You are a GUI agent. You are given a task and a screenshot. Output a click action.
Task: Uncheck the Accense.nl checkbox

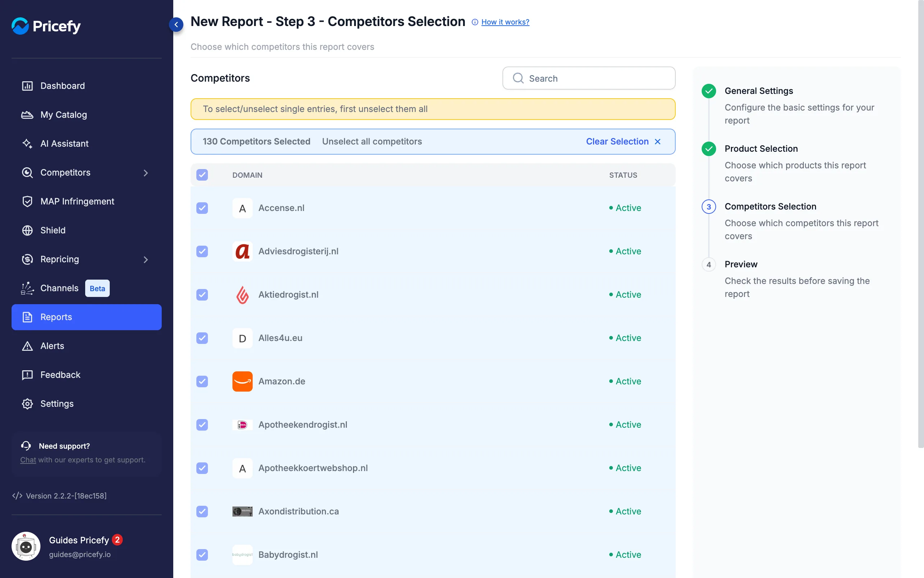[202, 208]
